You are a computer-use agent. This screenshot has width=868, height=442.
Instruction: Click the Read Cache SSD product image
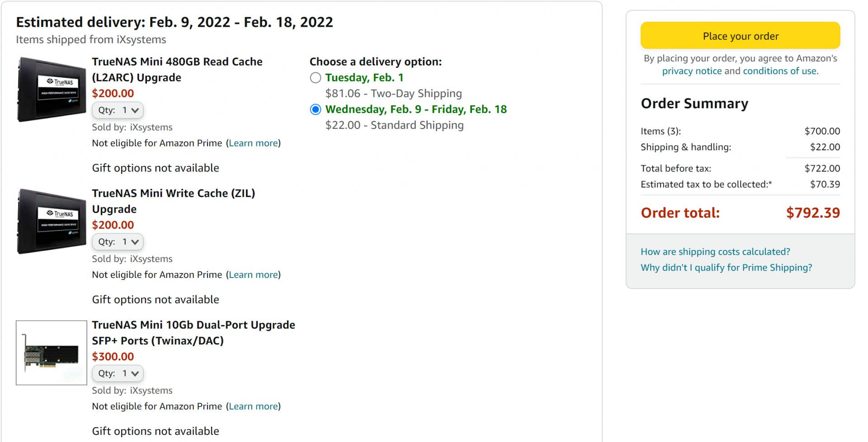coord(52,89)
